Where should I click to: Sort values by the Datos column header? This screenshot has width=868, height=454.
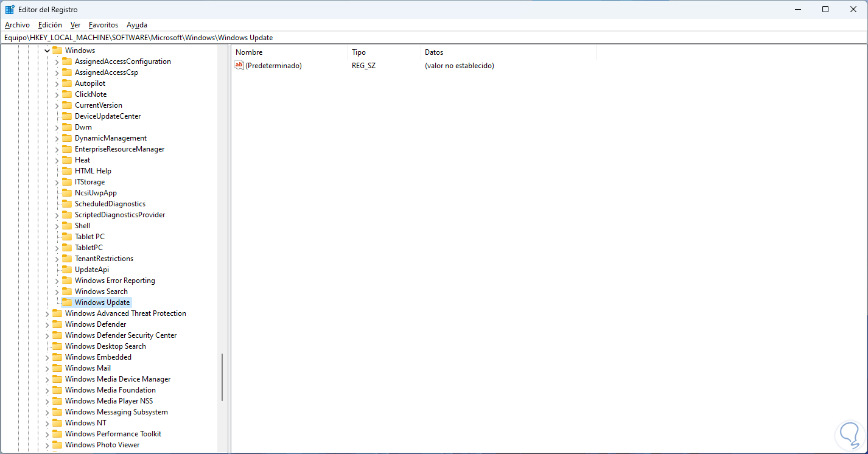[508, 52]
